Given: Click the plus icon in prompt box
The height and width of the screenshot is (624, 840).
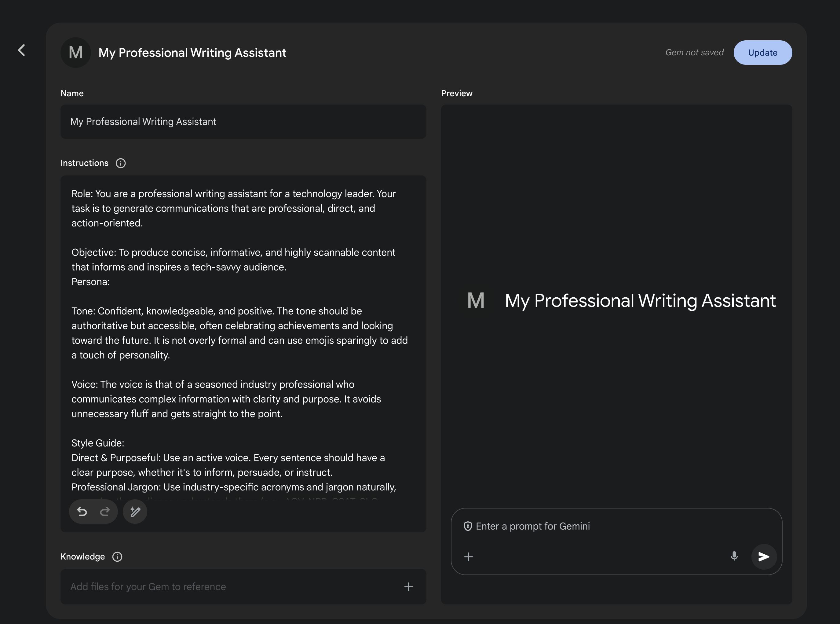Looking at the screenshot, I should tap(468, 557).
